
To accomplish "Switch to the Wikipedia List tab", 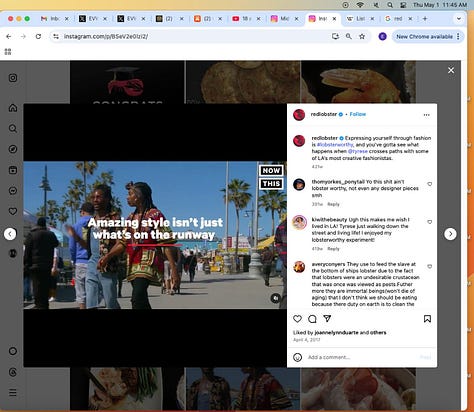I will click(x=360, y=19).
